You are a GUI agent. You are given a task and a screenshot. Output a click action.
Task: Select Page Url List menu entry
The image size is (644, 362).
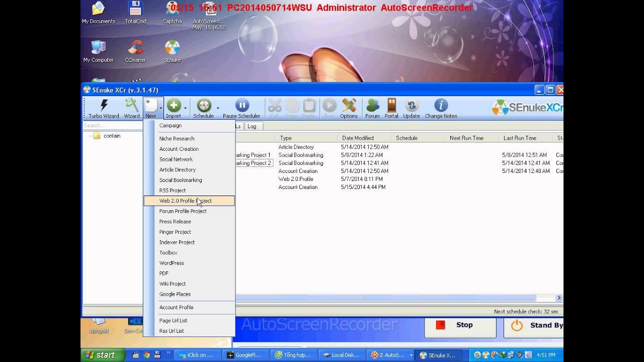point(189,320)
